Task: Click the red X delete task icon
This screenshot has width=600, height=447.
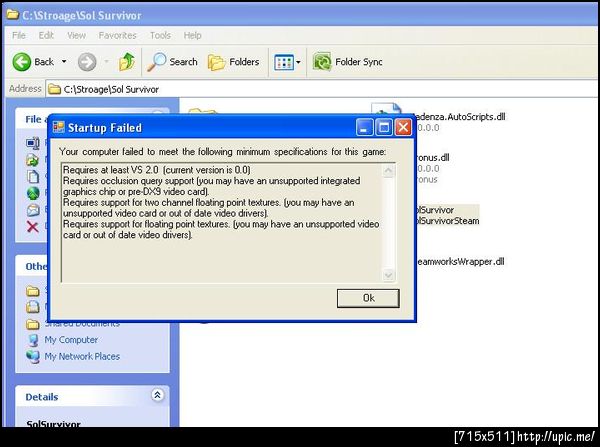Action: (33, 227)
